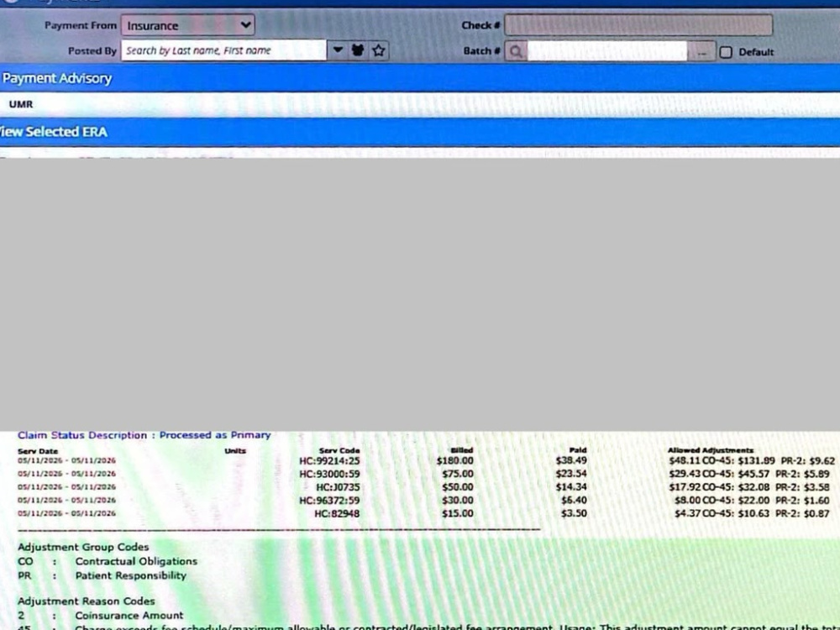Click the Adjustment Group Codes heading
Image resolution: width=840 pixels, height=630 pixels.
[x=83, y=547]
